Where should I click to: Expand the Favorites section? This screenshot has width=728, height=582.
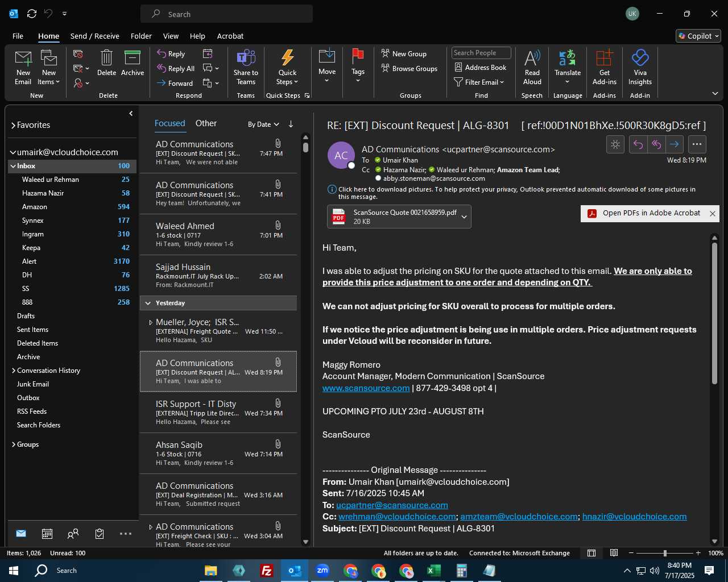click(x=13, y=125)
